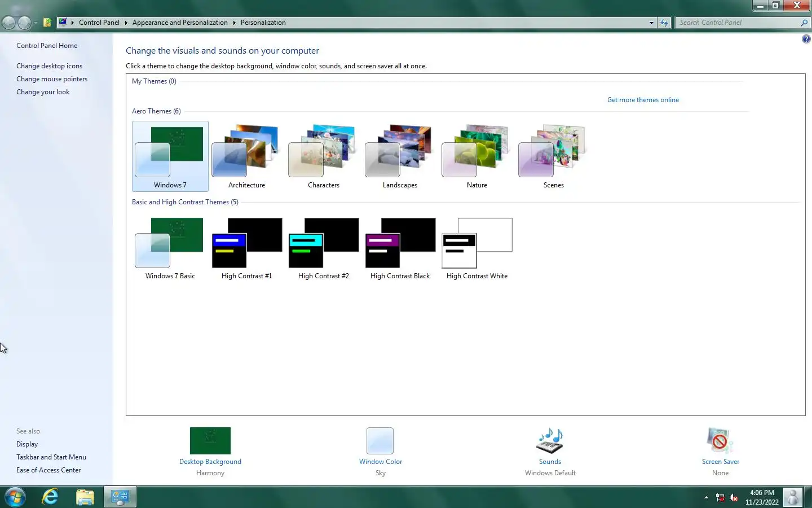812x508 pixels.
Task: Open the Display link under See also
Action: pyautogui.click(x=27, y=444)
